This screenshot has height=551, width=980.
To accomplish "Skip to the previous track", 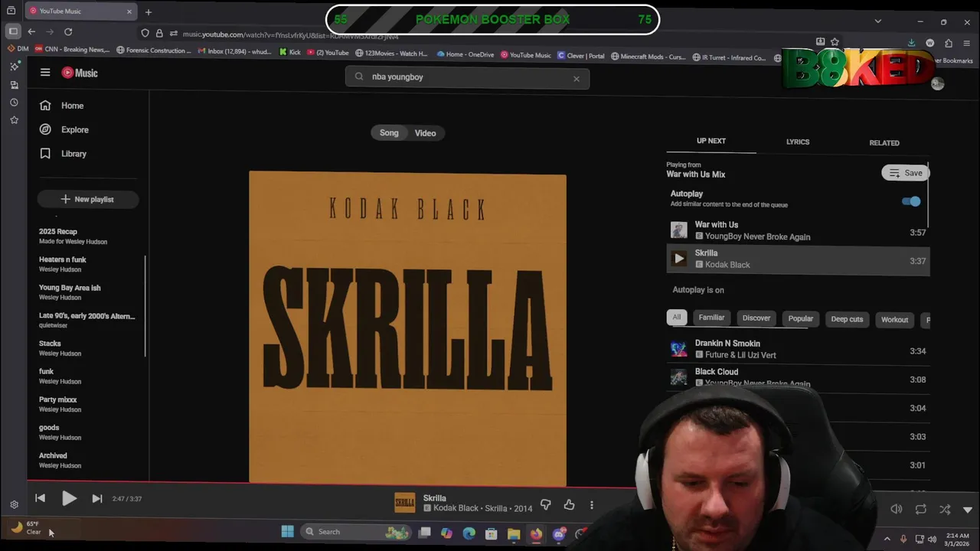I will [40, 498].
